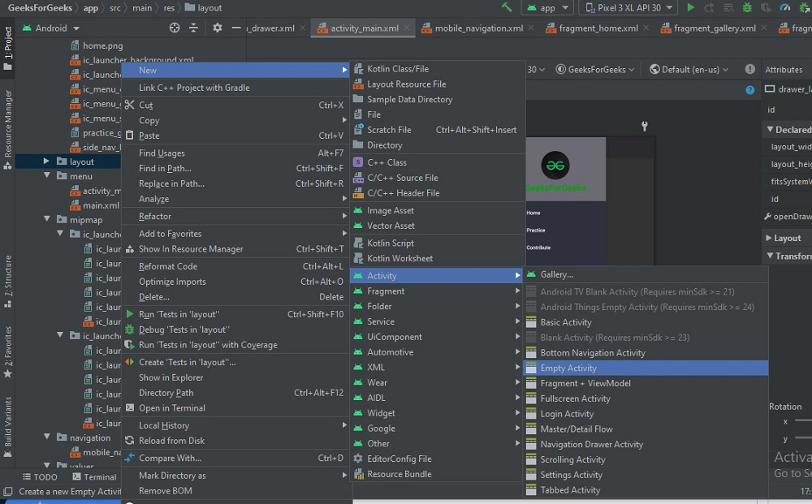Image resolution: width=812 pixels, height=504 pixels.
Task: Open the Favorites tool window
Action: pos(8,352)
